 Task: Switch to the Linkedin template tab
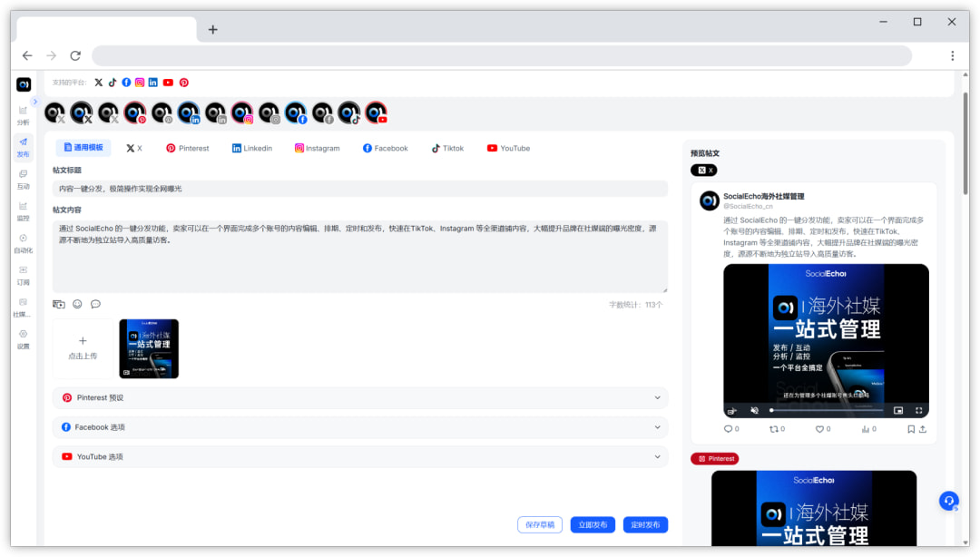252,148
